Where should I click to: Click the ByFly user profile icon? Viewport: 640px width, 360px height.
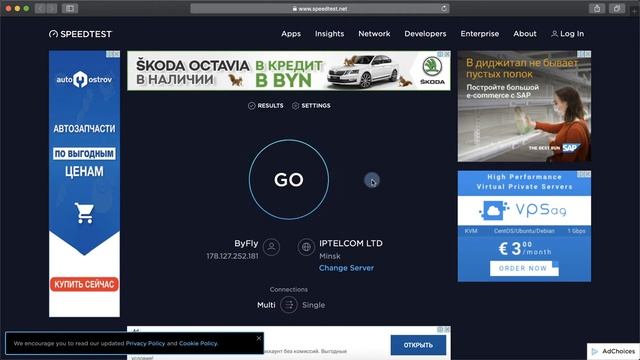(x=271, y=247)
